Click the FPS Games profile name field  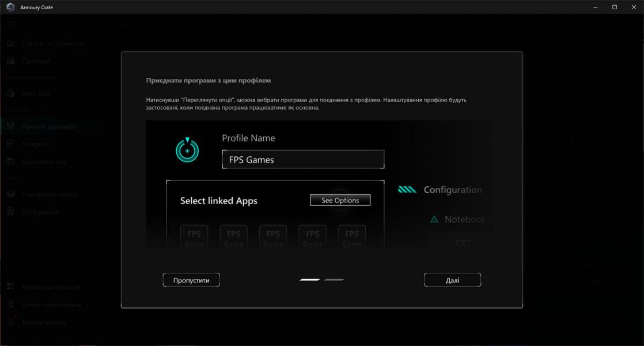click(303, 160)
